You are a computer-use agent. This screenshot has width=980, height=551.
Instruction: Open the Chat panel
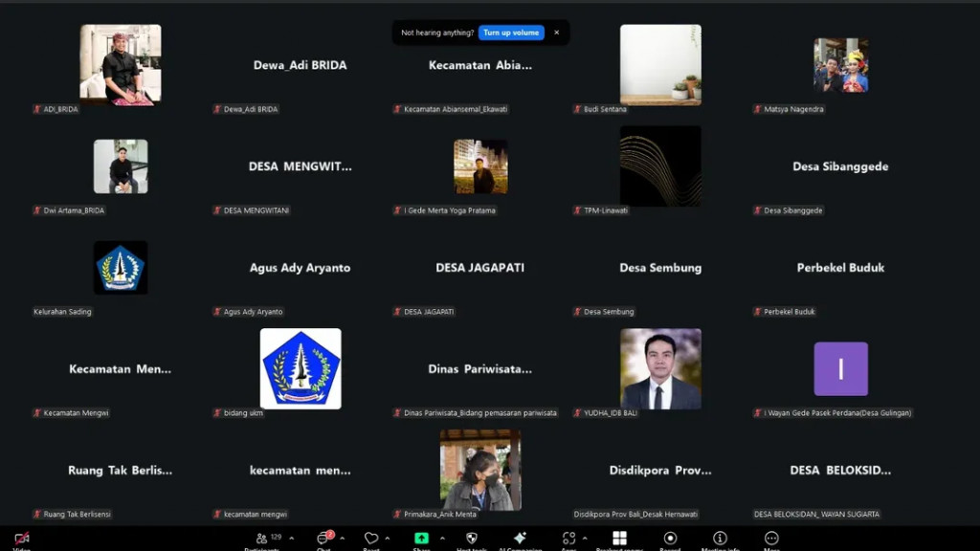(324, 540)
